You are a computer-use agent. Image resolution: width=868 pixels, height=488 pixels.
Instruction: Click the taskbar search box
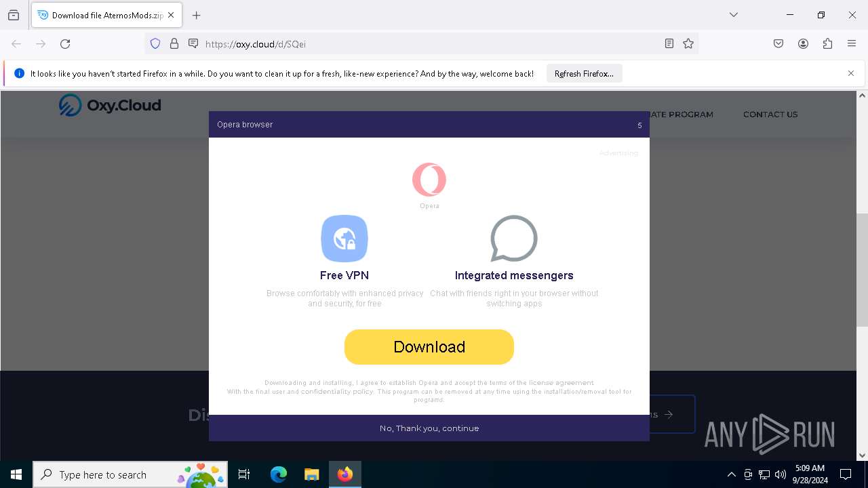130,474
